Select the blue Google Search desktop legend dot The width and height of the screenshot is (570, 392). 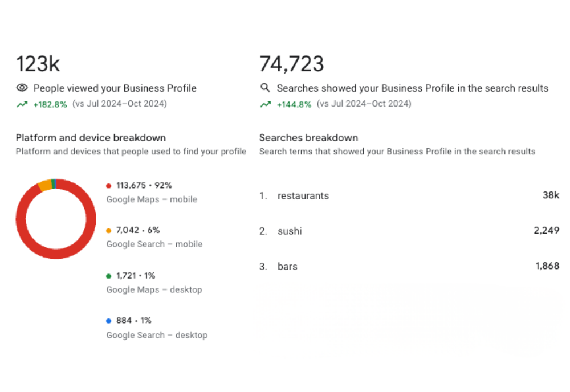click(x=108, y=321)
